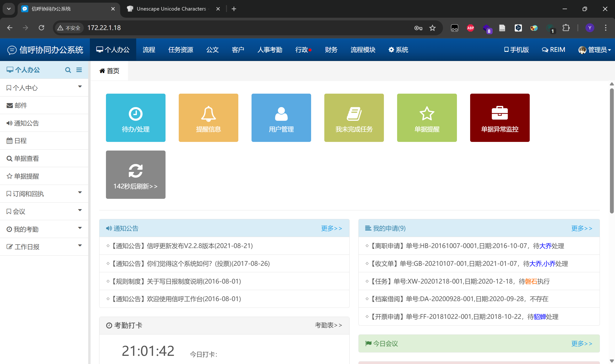Click the 提醒信息 bell tile

[208, 118]
